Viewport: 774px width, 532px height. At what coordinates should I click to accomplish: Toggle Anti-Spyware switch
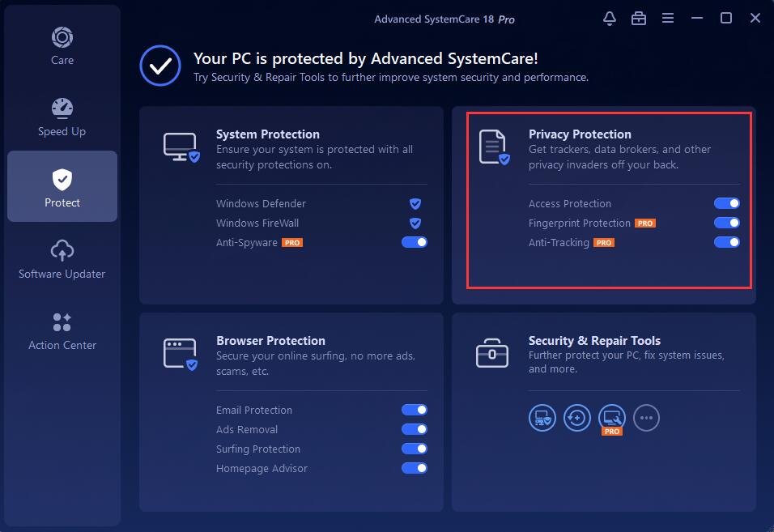pos(415,242)
